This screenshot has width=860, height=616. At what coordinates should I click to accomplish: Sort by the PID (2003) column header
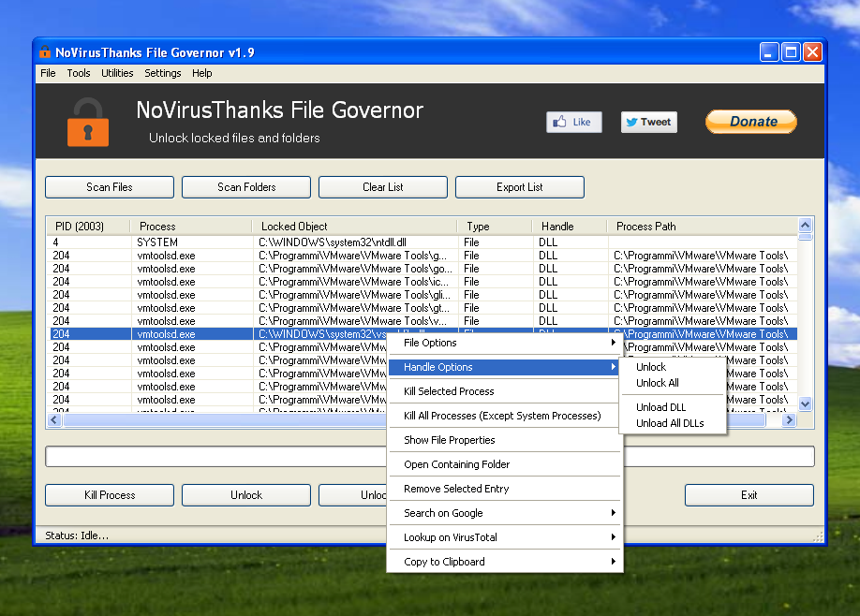(89, 227)
